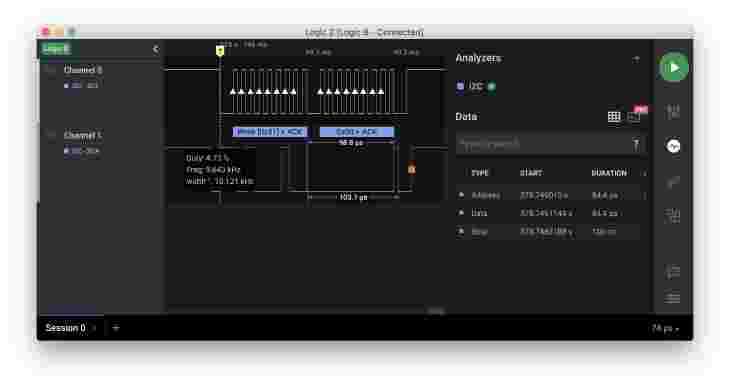Click the I2C analyzer purple color swatch
This screenshot has width=730, height=389.
(x=460, y=86)
